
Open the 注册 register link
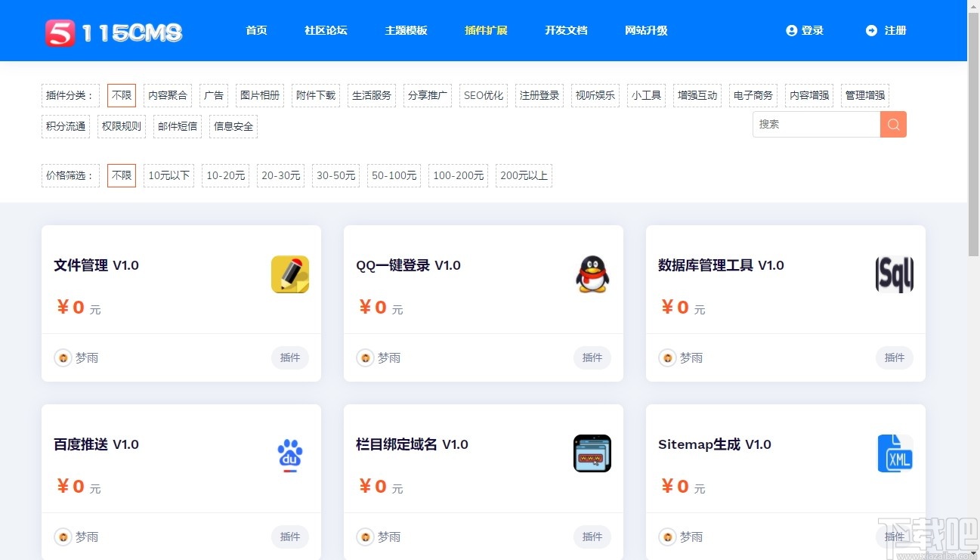click(886, 31)
